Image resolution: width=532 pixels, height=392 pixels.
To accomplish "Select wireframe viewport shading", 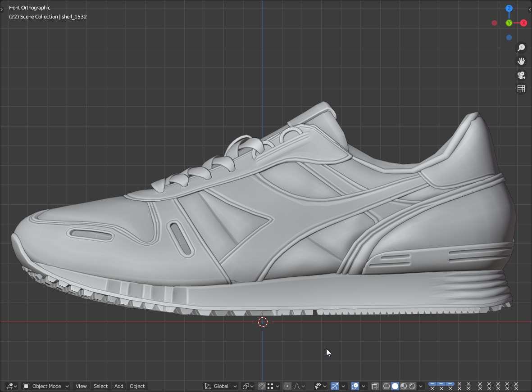I will pyautogui.click(x=386, y=386).
